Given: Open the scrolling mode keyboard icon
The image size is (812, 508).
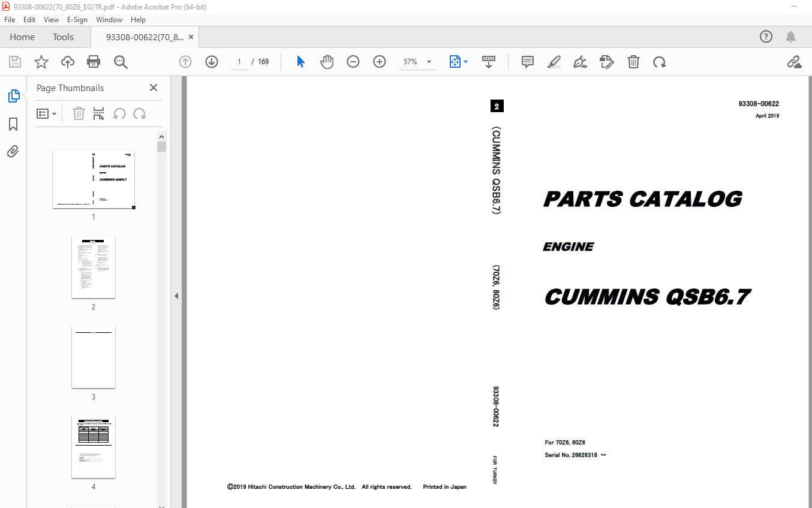Looking at the screenshot, I should (489, 62).
